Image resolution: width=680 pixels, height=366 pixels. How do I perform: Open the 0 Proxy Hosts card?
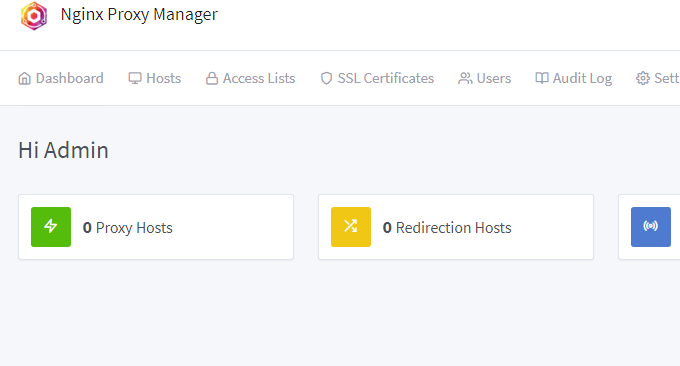click(156, 227)
